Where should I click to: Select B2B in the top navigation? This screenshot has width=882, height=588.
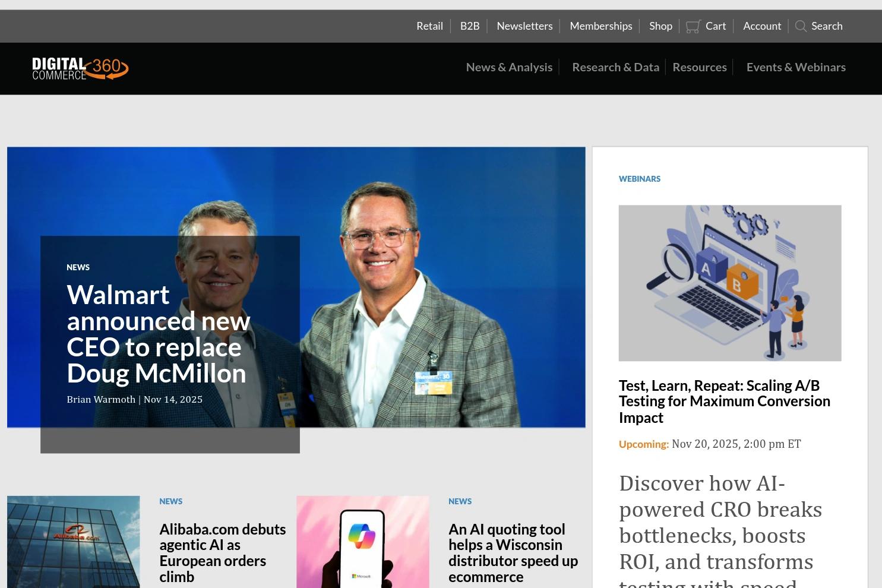(x=469, y=26)
